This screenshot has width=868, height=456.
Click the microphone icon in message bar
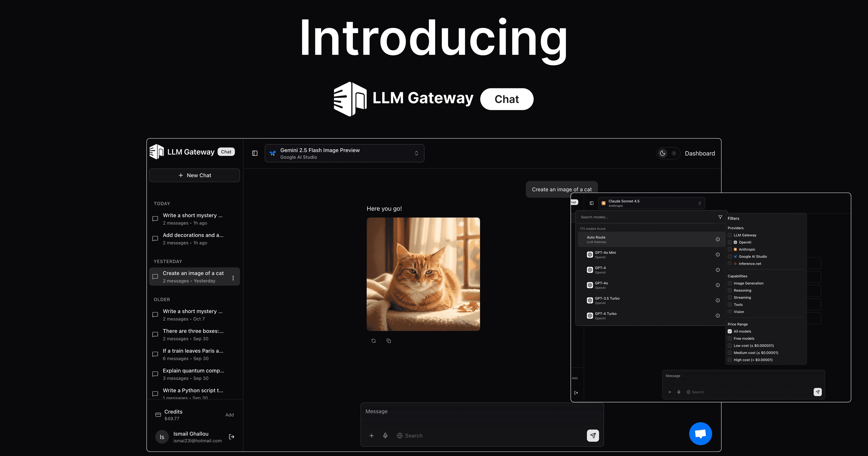tap(385, 435)
